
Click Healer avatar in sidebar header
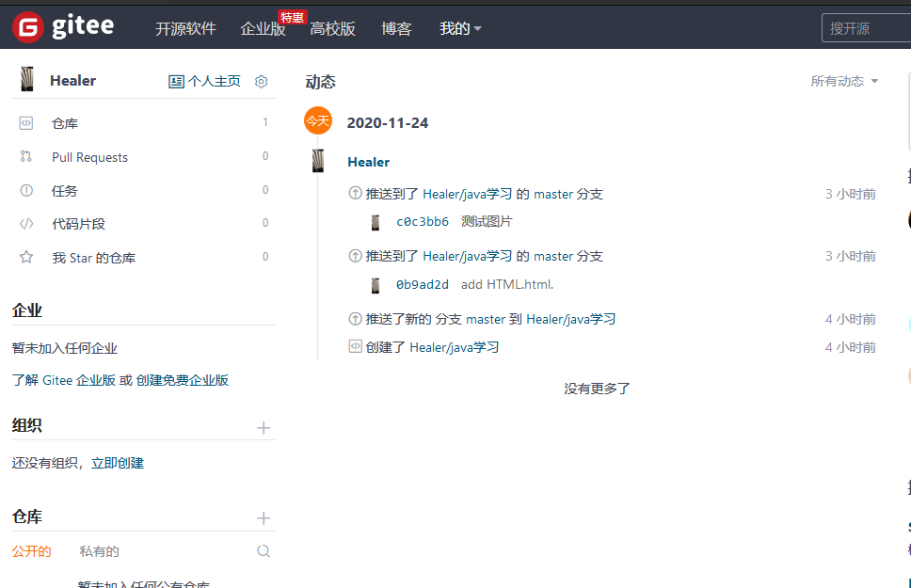26,79
